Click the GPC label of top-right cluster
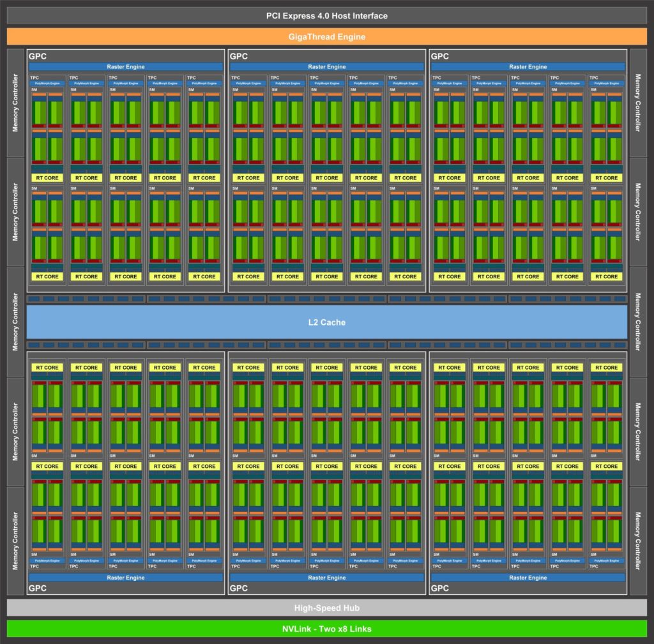This screenshot has height=644, width=654. pos(439,56)
